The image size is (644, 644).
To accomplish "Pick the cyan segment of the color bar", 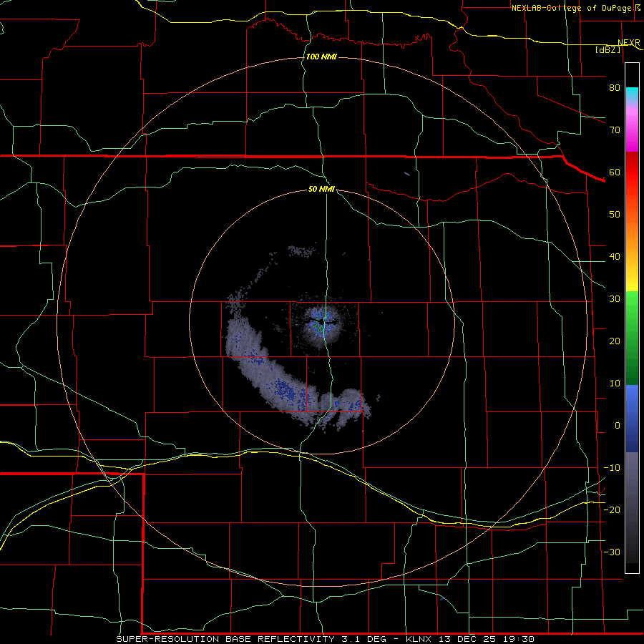I will click(632, 95).
